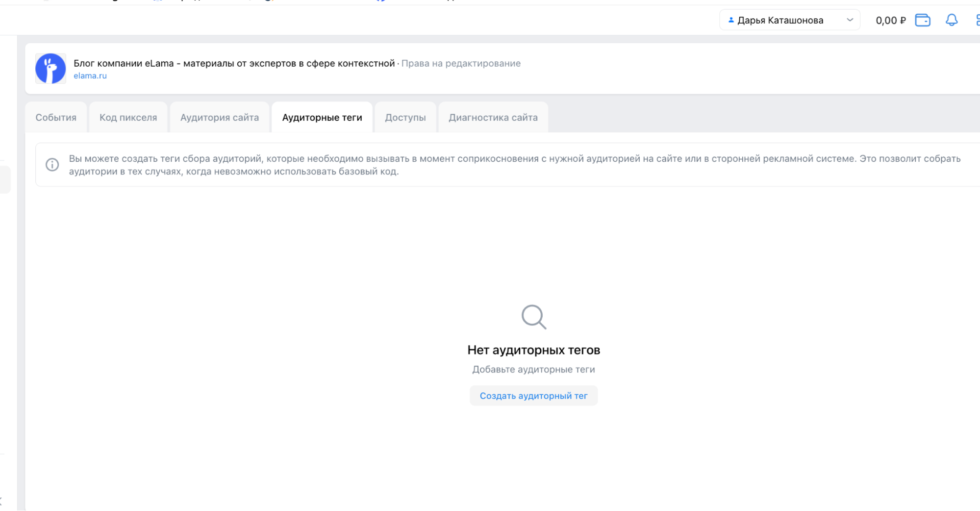Click Добавьте аудиторные теги hint text
This screenshot has width=980, height=511.
pyautogui.click(x=534, y=369)
